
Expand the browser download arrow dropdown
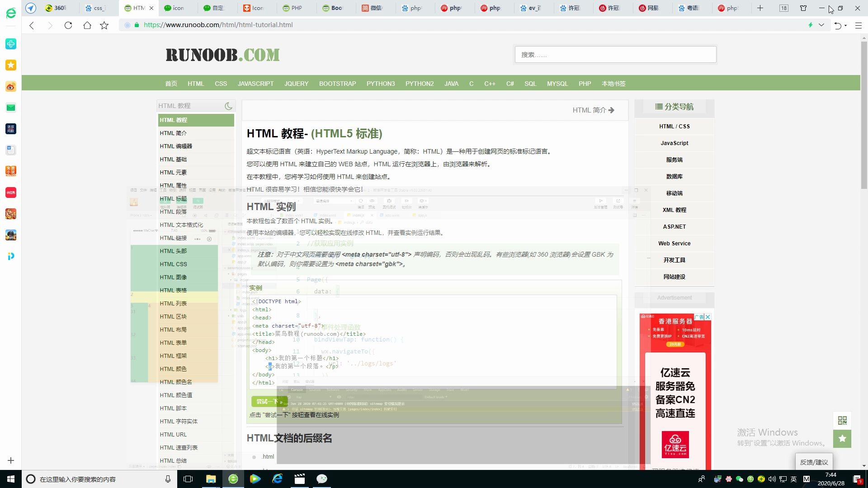click(x=822, y=25)
